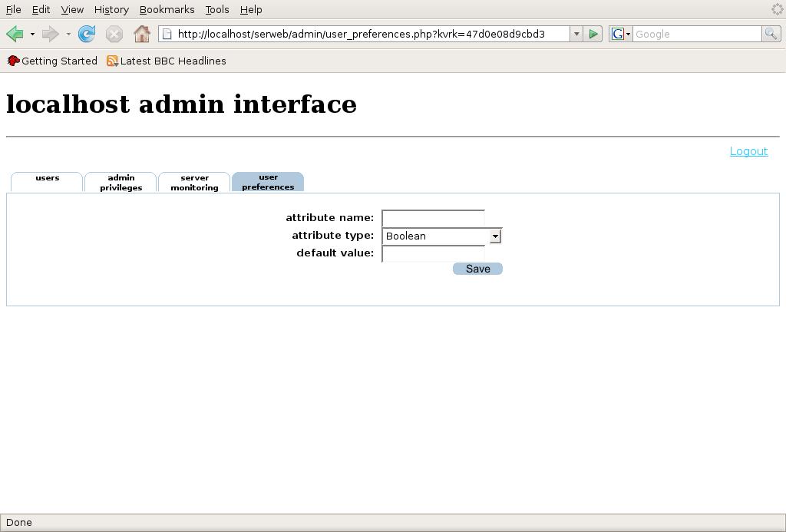Screen dimensions: 786x532
Task: Expand the attribute type dropdown
Action: point(495,236)
